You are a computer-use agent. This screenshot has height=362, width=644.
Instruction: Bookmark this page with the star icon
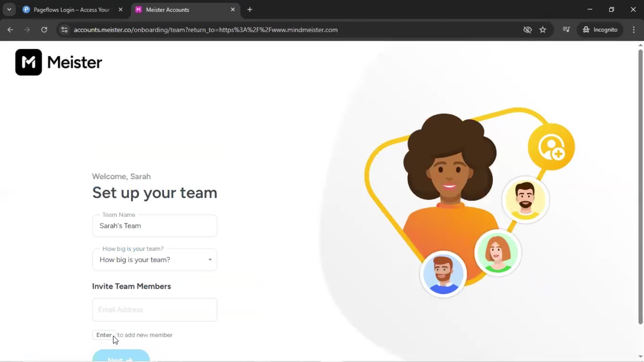pos(543,29)
